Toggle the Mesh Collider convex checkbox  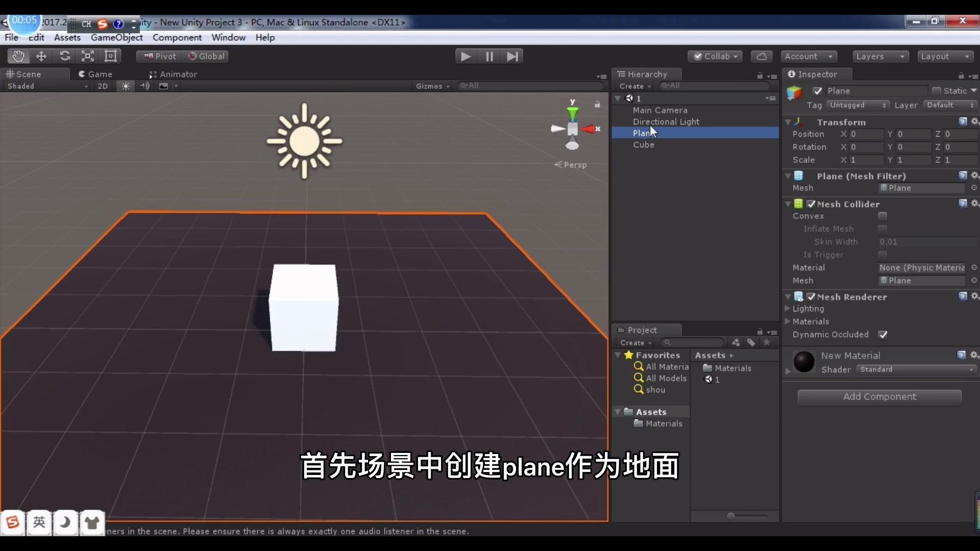883,216
